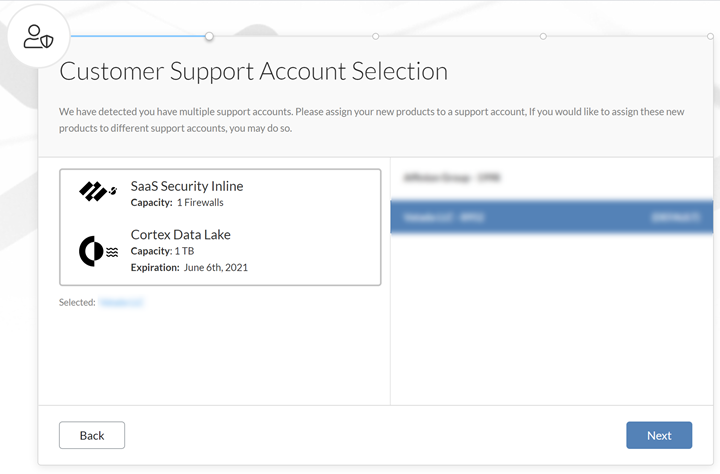Image resolution: width=720 pixels, height=474 pixels.
Task: Select the blue highlighted support account row
Action: [x=551, y=215]
